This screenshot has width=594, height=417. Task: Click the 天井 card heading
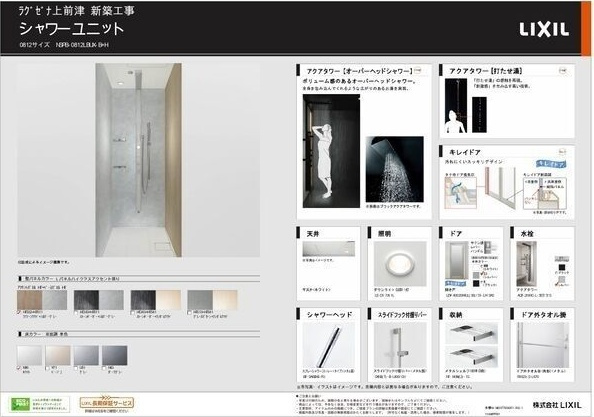(x=313, y=234)
